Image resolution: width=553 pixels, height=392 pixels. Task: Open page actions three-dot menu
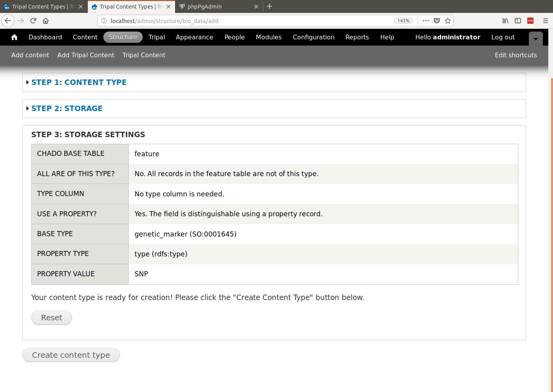[x=426, y=21]
